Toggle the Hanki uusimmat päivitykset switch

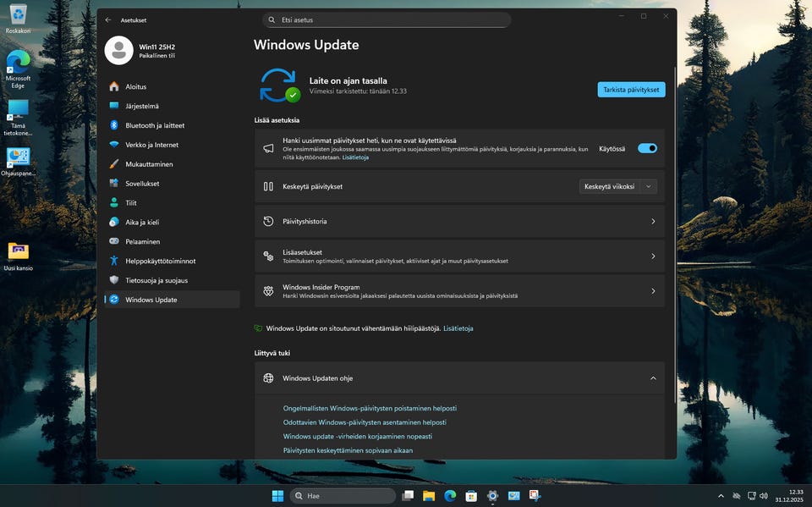647,148
